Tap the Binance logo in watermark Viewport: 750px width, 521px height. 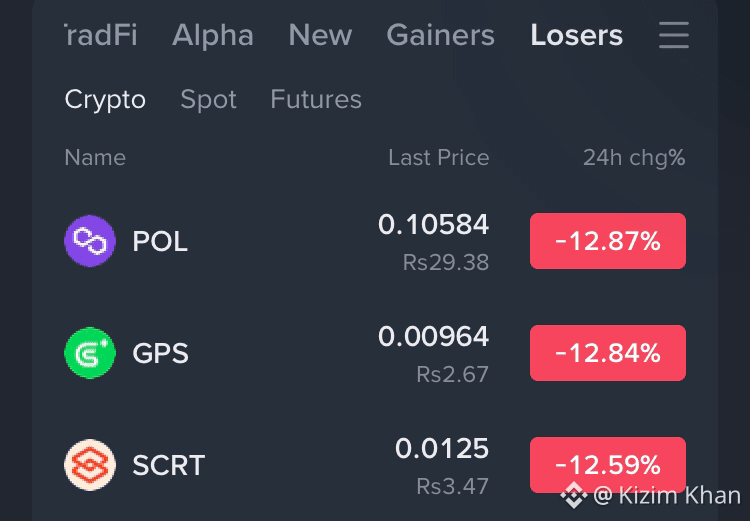click(x=574, y=495)
